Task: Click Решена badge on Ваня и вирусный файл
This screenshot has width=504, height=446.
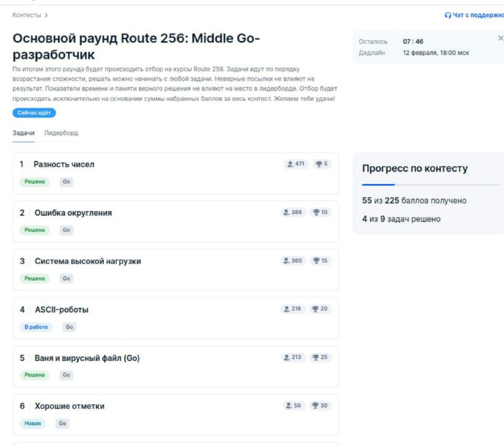Action: (35, 375)
